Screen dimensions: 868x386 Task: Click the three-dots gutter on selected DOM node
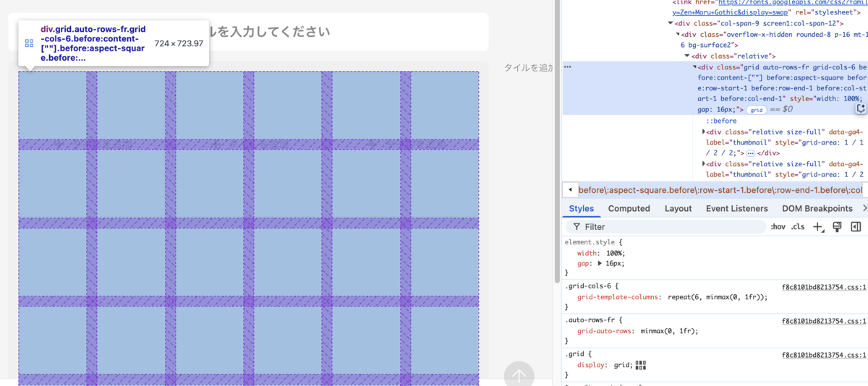coord(568,67)
